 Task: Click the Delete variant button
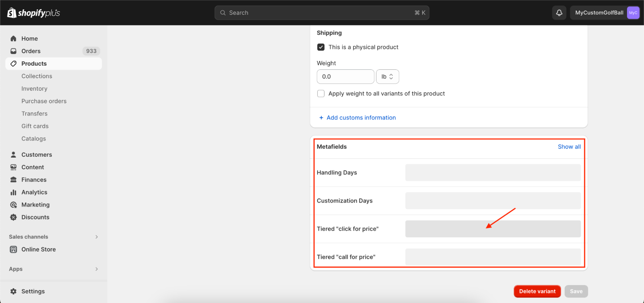[x=537, y=291]
